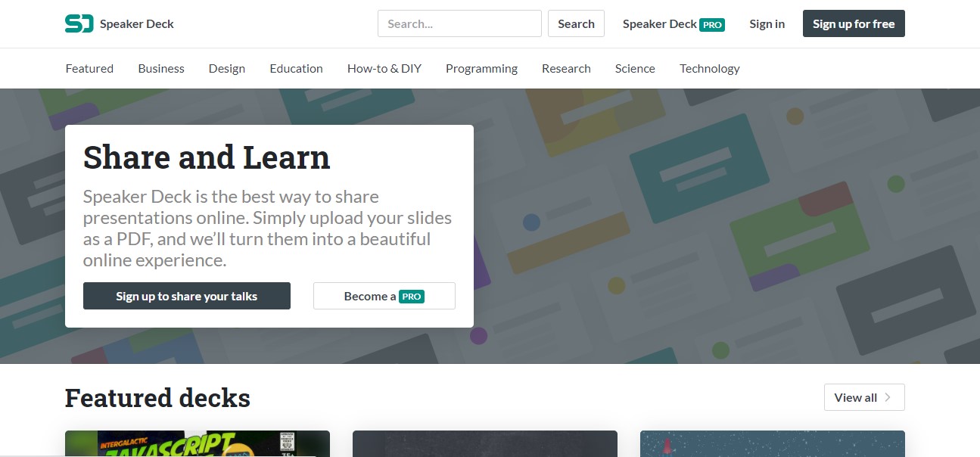980x457 pixels.
Task: Click the PRO badge in header
Action: coord(712,24)
